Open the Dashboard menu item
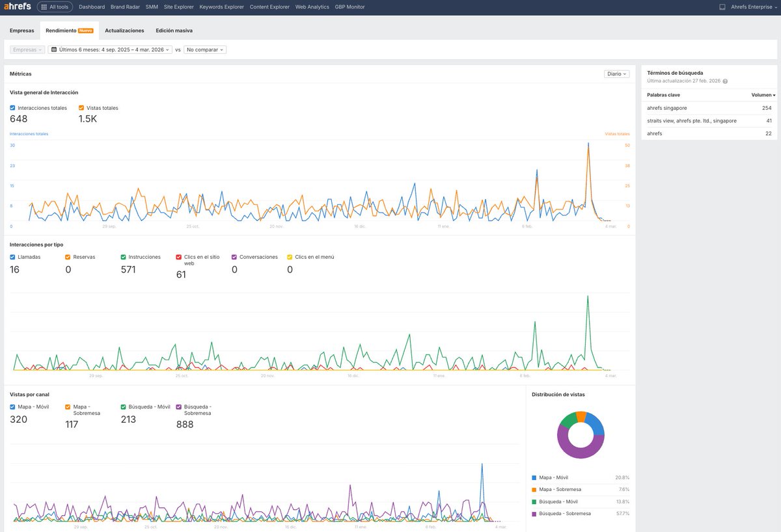Viewport: 781px width, 532px height. tap(92, 7)
